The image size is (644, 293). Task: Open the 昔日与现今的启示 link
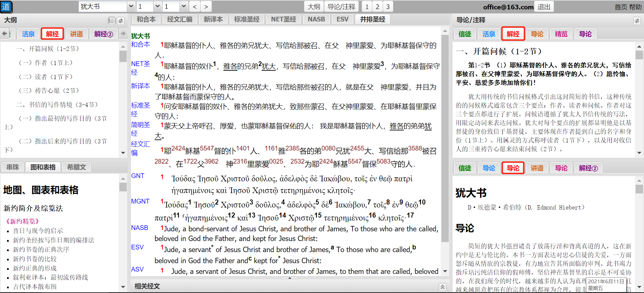tap(38, 231)
